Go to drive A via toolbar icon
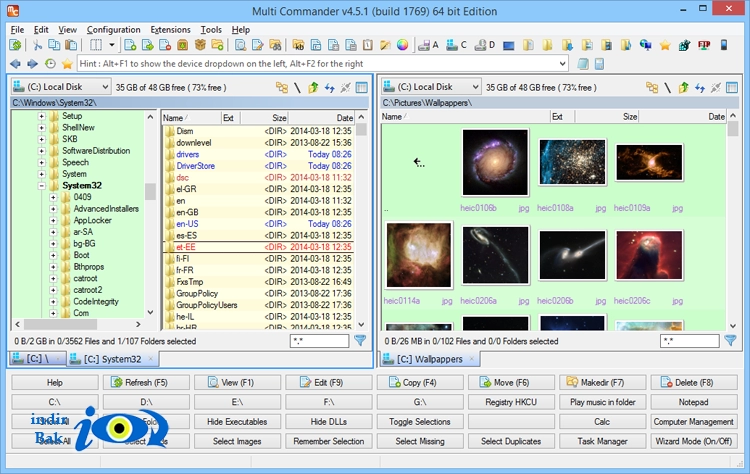Image resolution: width=750 pixels, height=474 pixels. pyautogui.click(x=428, y=45)
